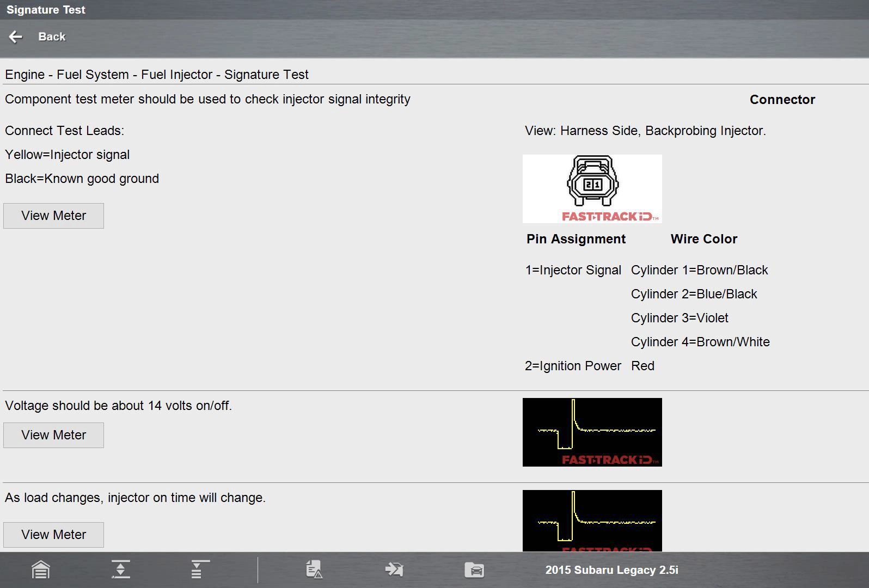Open the injector on-time waveform thumbnail
Viewport: 869px width, 588px height.
[592, 520]
